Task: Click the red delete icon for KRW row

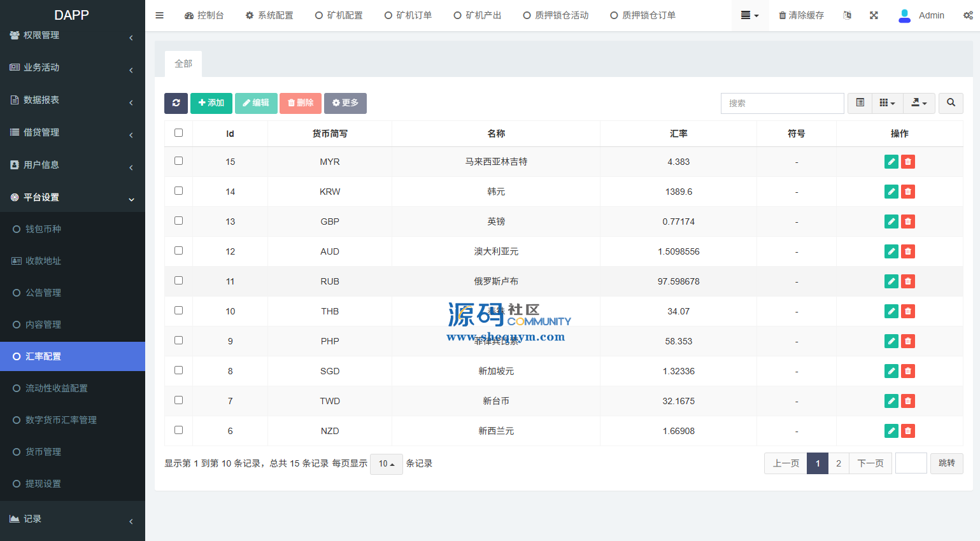Action: coord(908,192)
